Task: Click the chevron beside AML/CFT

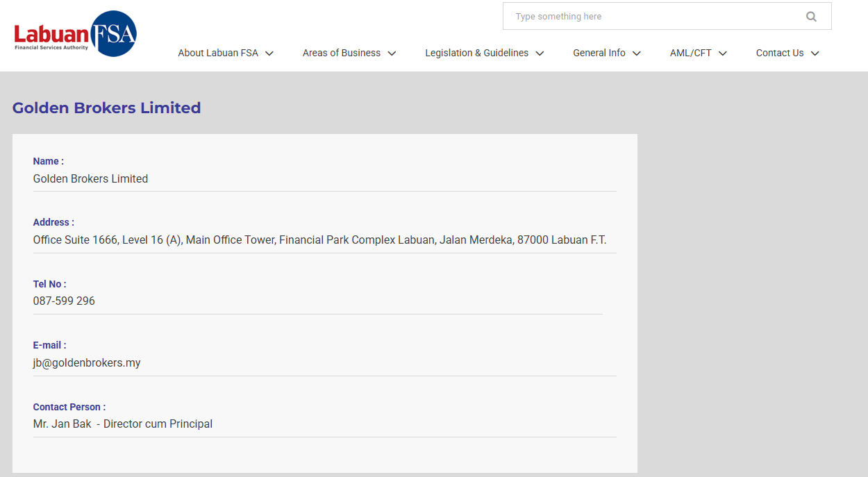Action: click(x=723, y=53)
